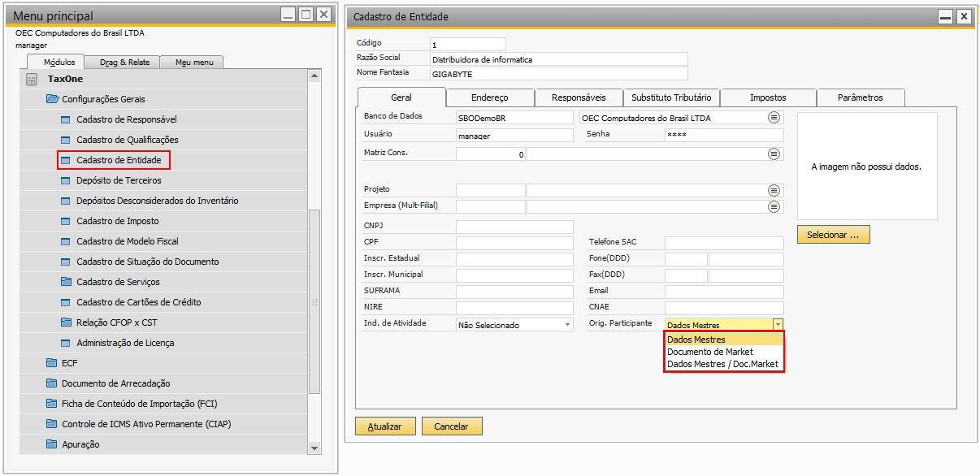Open the Projeto lookup icon
Screen dimensions: 980x476
(774, 190)
